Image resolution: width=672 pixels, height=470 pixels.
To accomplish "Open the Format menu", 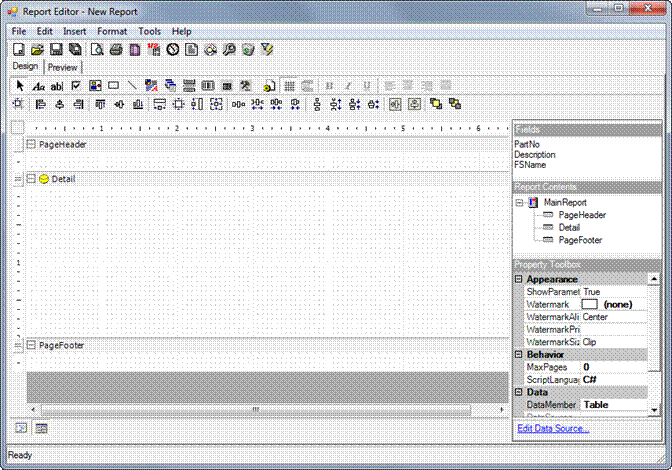I will pos(111,31).
